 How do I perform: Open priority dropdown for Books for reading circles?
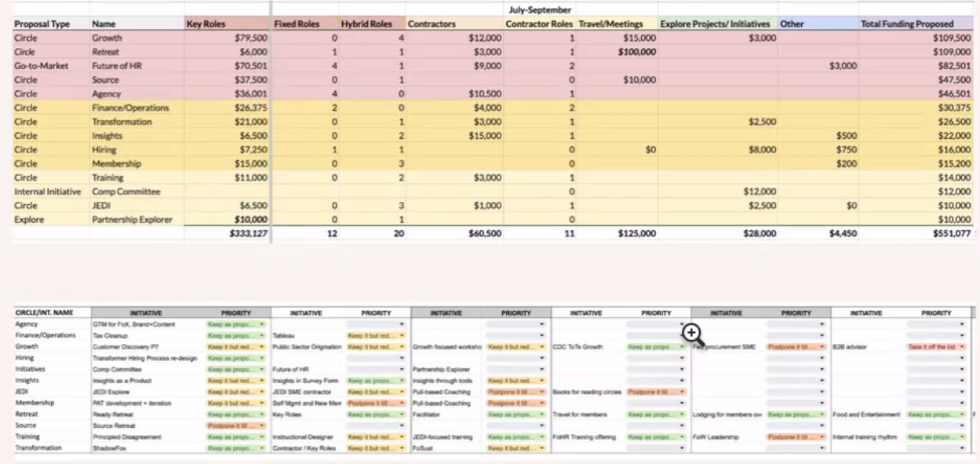pos(656,391)
